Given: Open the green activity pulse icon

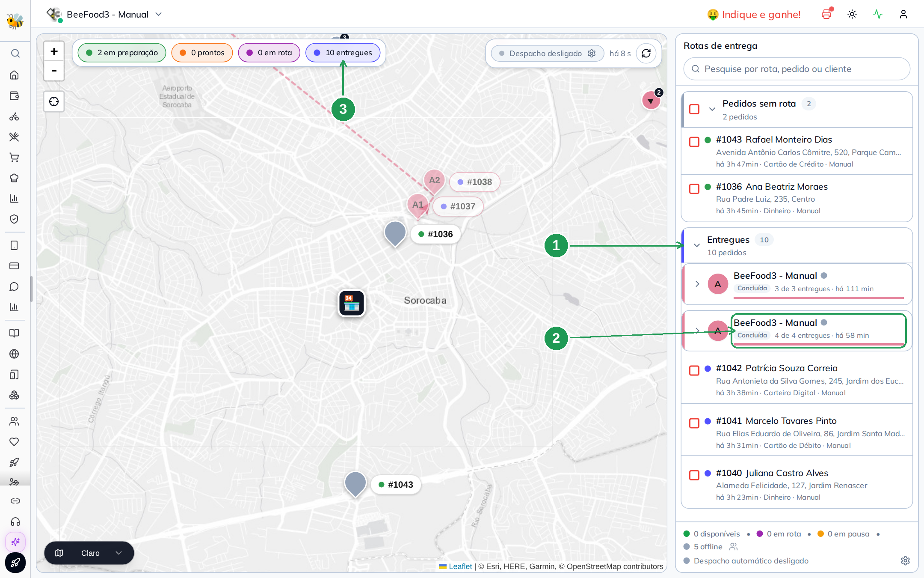Looking at the screenshot, I should [878, 14].
